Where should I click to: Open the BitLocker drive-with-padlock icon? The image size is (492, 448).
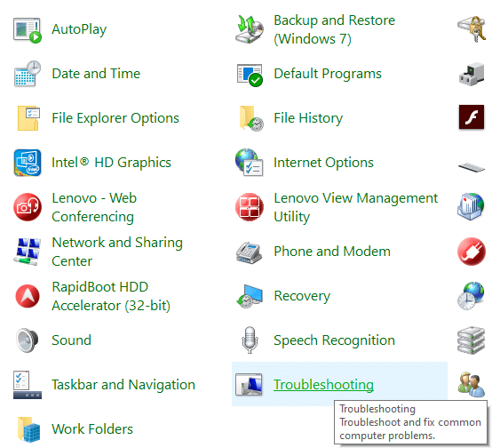tap(472, 29)
